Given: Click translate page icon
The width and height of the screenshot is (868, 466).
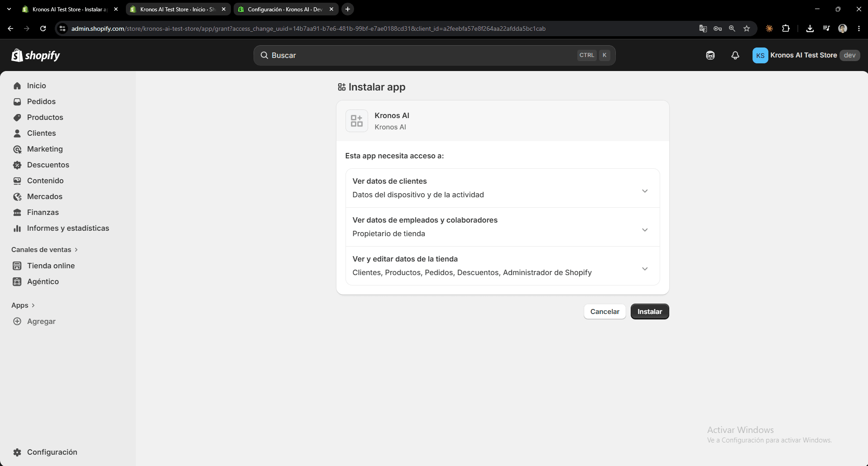Looking at the screenshot, I should pos(703,29).
